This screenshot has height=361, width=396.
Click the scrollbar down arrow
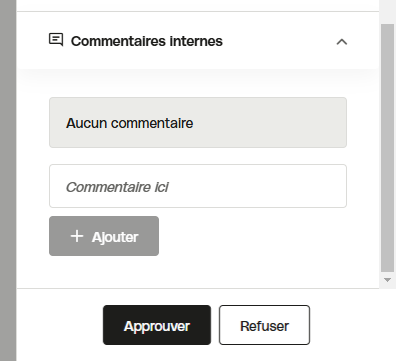pyautogui.click(x=387, y=280)
